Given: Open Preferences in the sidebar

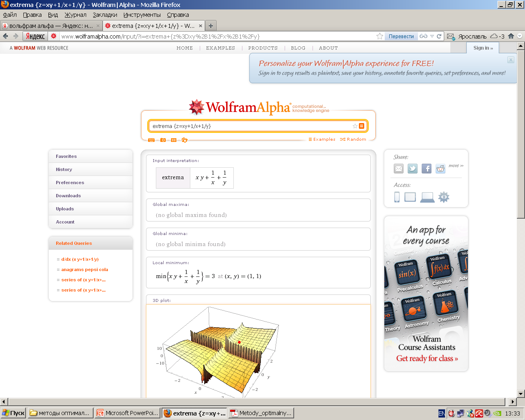Looking at the screenshot, I should click(91, 183).
